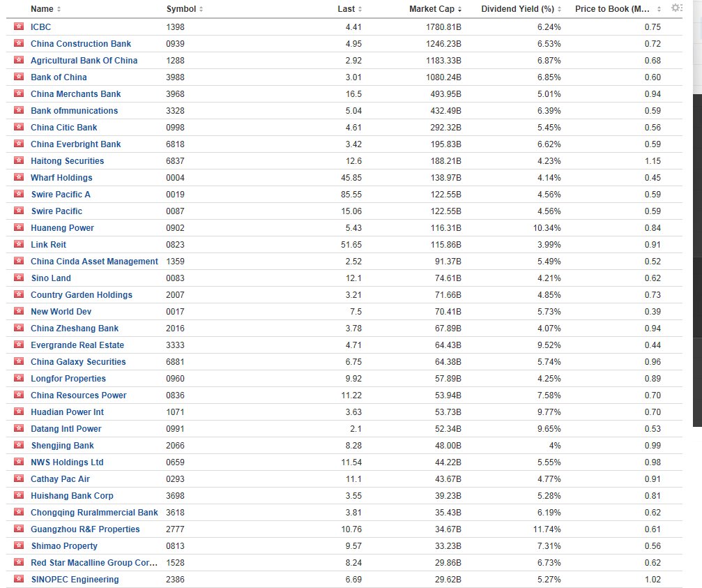
Task: Open China Galaxy Securities link
Action: point(78,361)
